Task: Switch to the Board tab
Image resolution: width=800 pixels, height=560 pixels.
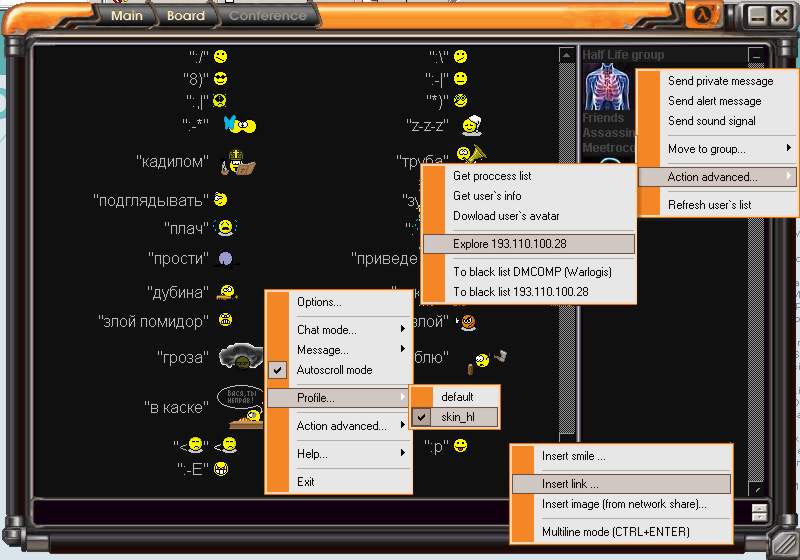Action: [x=185, y=15]
